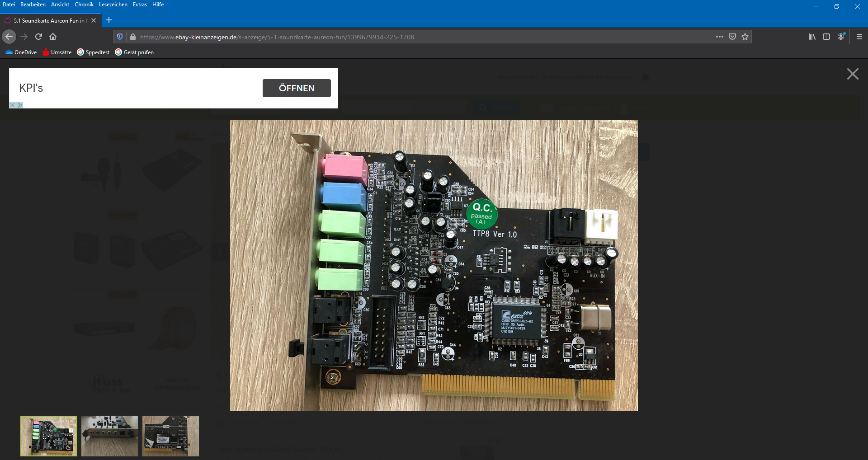Image resolution: width=868 pixels, height=460 pixels.
Task: Reload the current page
Action: coord(38,37)
